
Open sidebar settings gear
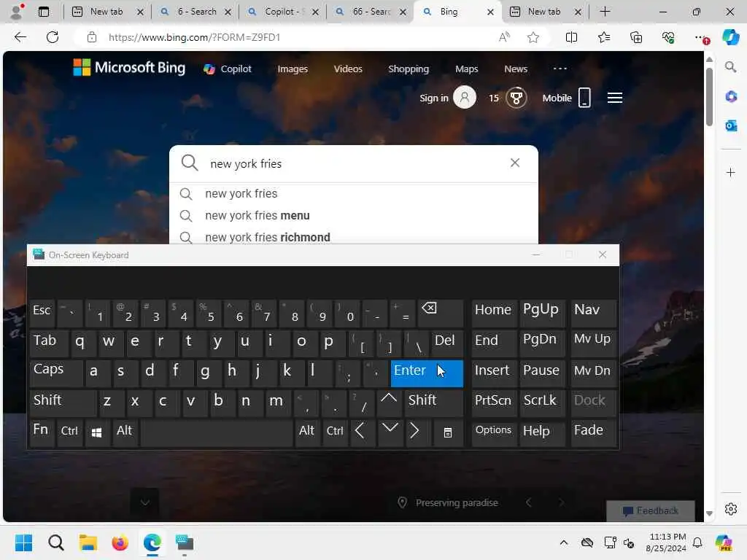(x=731, y=509)
